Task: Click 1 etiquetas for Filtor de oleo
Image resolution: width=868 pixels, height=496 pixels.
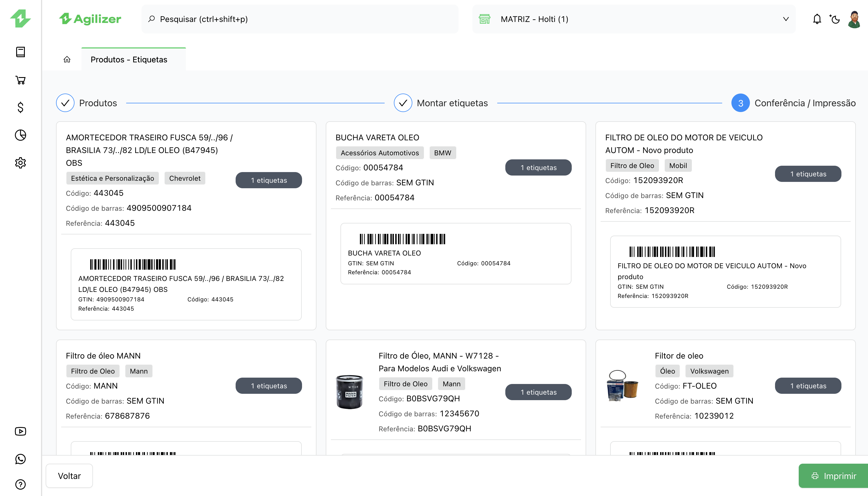Action: [809, 386]
